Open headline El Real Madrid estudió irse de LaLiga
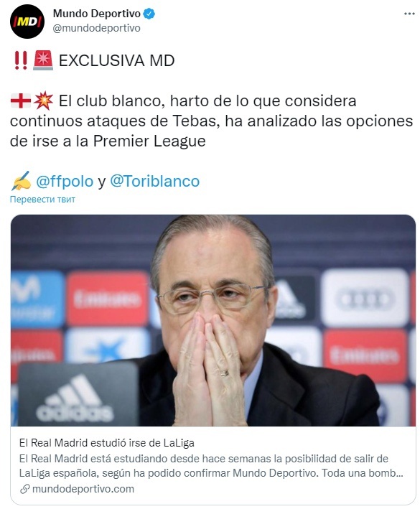Screen dimensions: 420x509 click(x=107, y=443)
